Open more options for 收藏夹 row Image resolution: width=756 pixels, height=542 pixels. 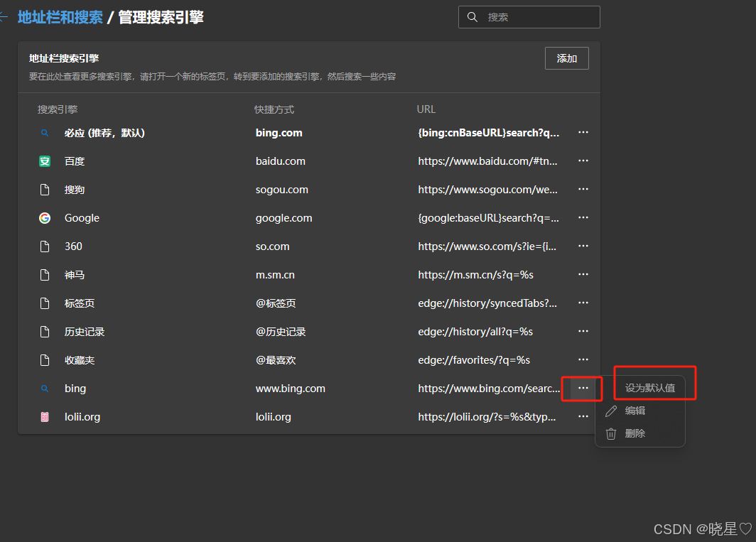click(583, 360)
